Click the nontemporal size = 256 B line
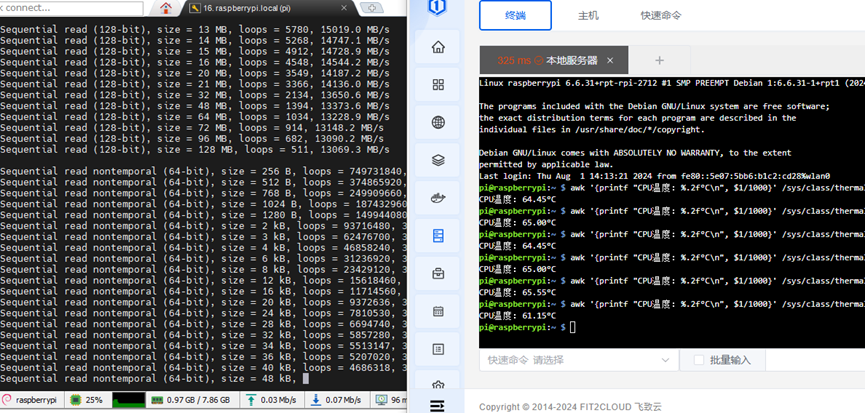865x413 pixels. pos(203,171)
